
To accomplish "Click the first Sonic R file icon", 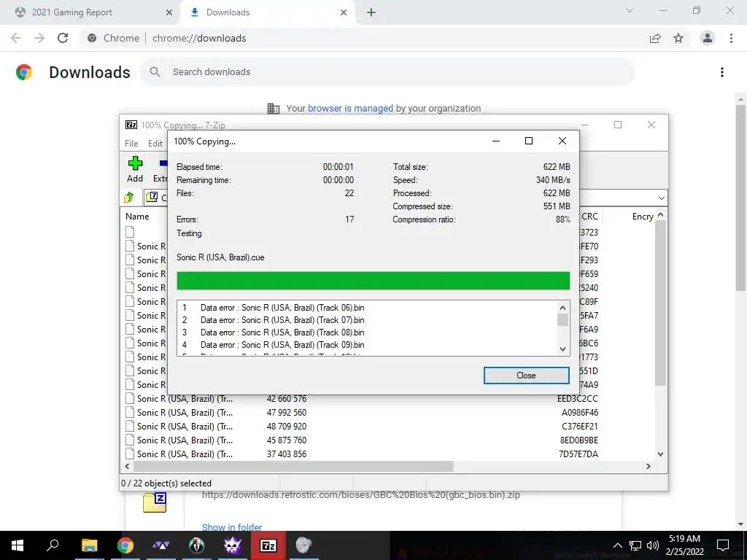I will click(x=130, y=246).
